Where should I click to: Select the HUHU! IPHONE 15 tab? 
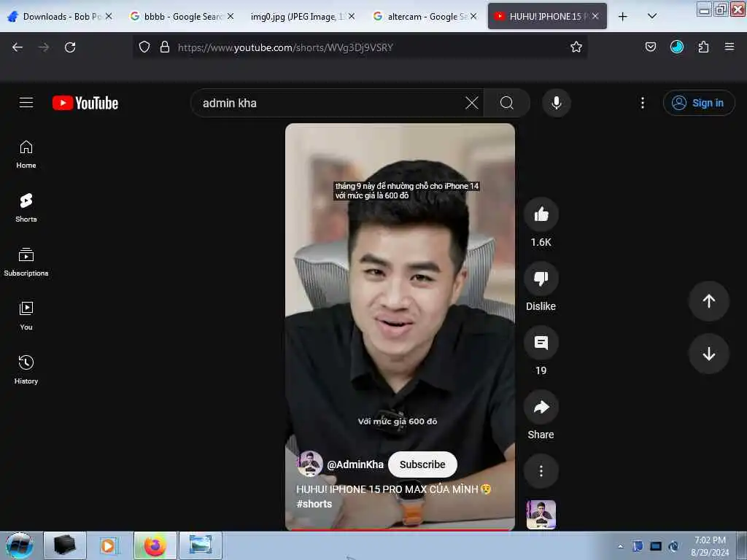coord(547,16)
